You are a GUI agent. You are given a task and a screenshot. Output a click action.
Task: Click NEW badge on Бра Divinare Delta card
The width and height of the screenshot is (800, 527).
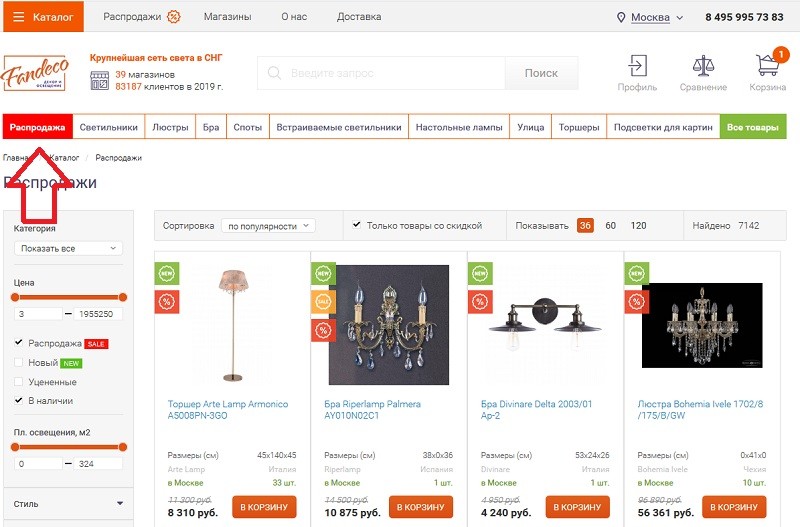point(480,273)
